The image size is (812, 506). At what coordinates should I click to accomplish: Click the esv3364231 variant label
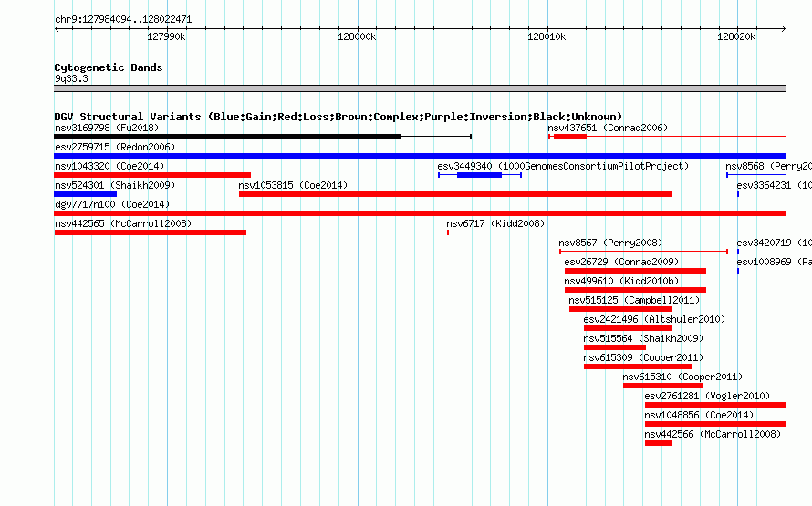775,185
